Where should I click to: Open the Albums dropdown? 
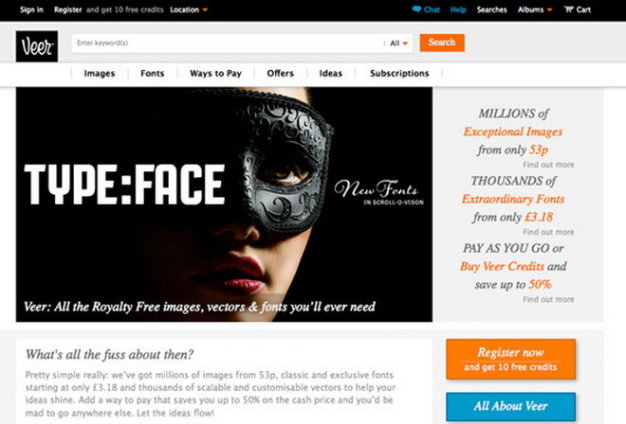click(x=535, y=10)
